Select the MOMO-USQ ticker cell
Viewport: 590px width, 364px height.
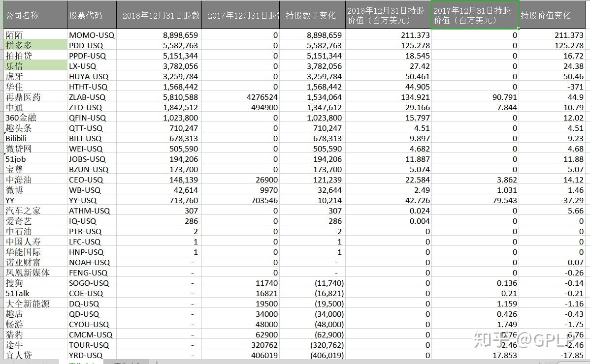92,35
